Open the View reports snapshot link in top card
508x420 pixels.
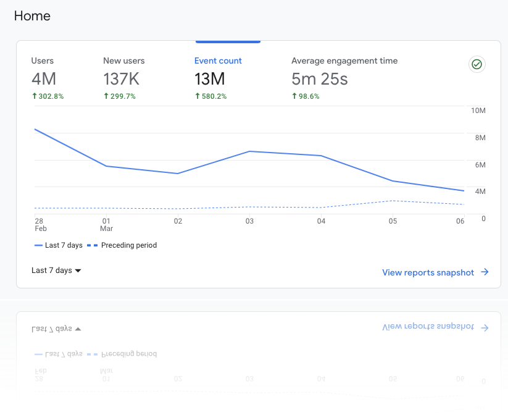tap(428, 272)
